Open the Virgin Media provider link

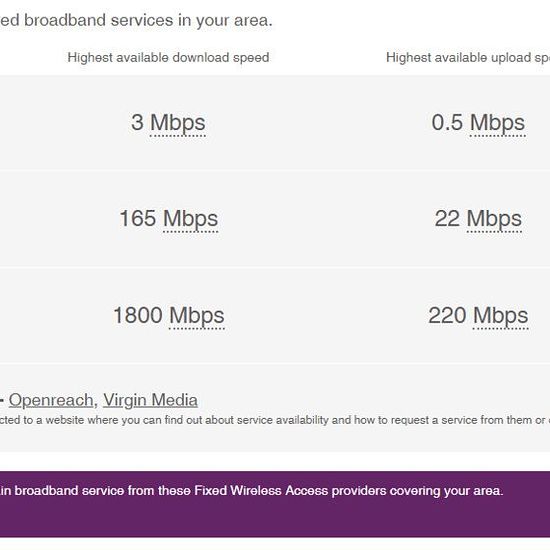150,400
